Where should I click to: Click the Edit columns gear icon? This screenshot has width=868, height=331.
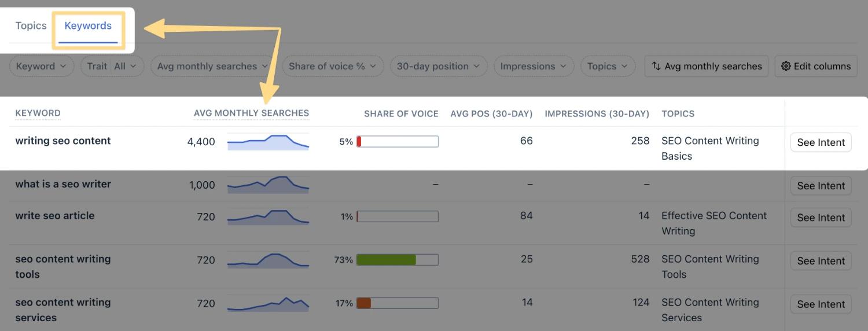786,67
